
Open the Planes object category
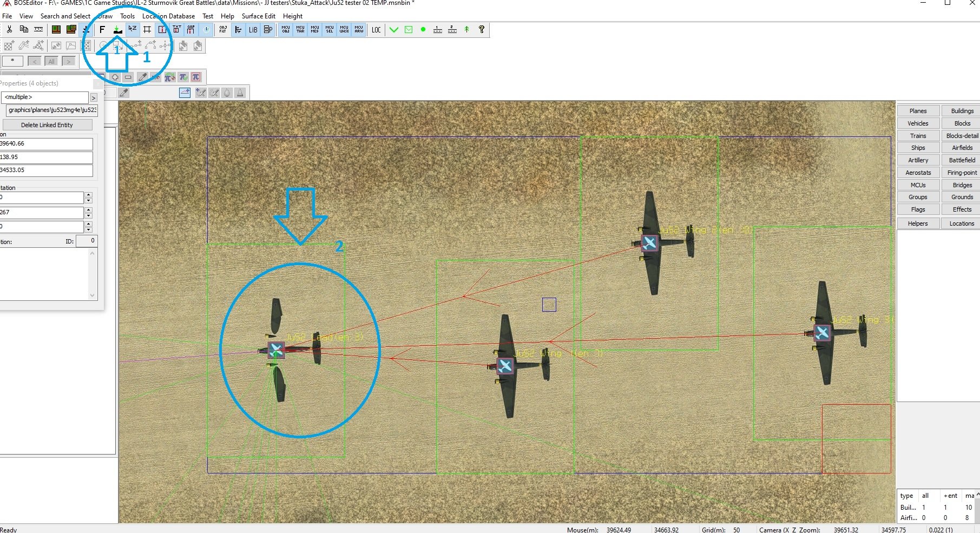(x=918, y=111)
